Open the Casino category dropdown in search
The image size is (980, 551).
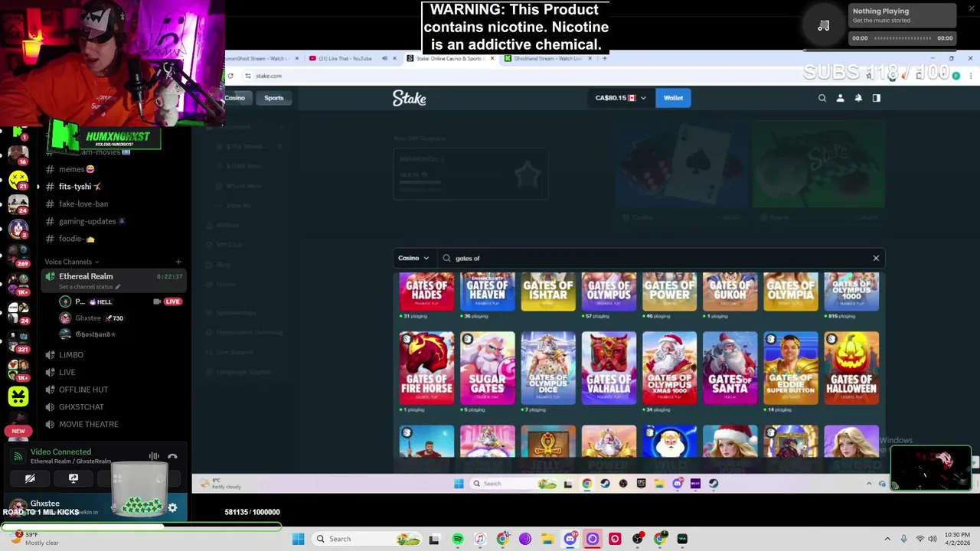(x=413, y=258)
